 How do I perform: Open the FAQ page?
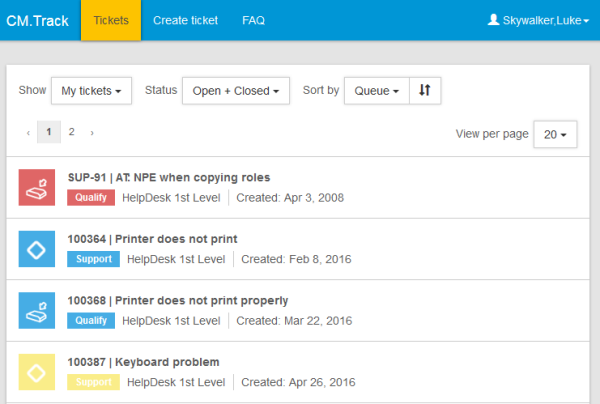253,20
